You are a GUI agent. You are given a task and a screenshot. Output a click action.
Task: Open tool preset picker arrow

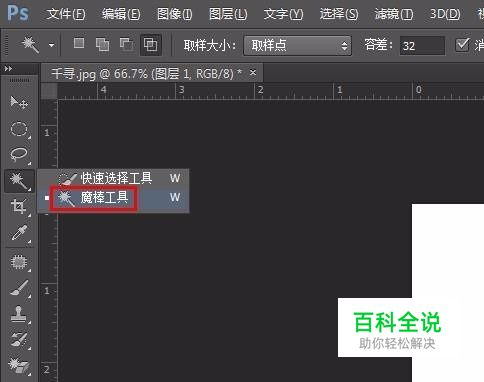(x=51, y=45)
